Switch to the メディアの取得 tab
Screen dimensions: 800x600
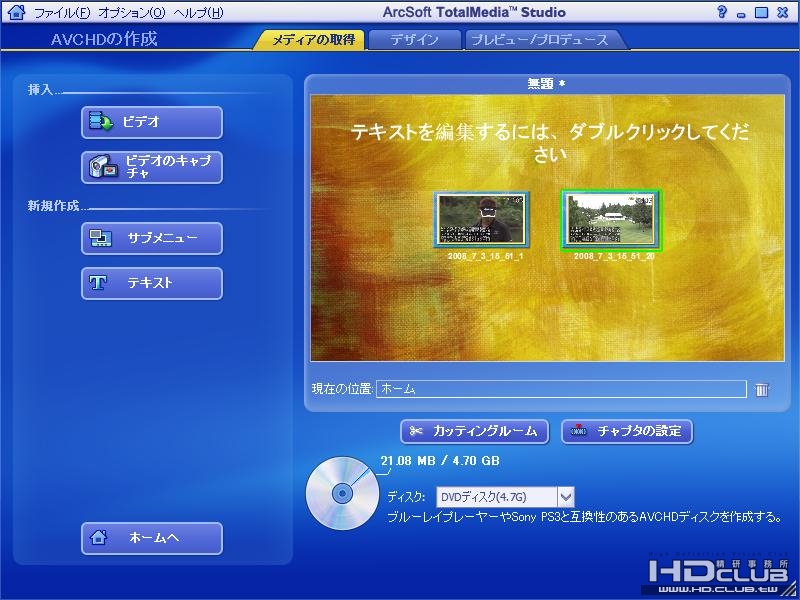(x=311, y=40)
